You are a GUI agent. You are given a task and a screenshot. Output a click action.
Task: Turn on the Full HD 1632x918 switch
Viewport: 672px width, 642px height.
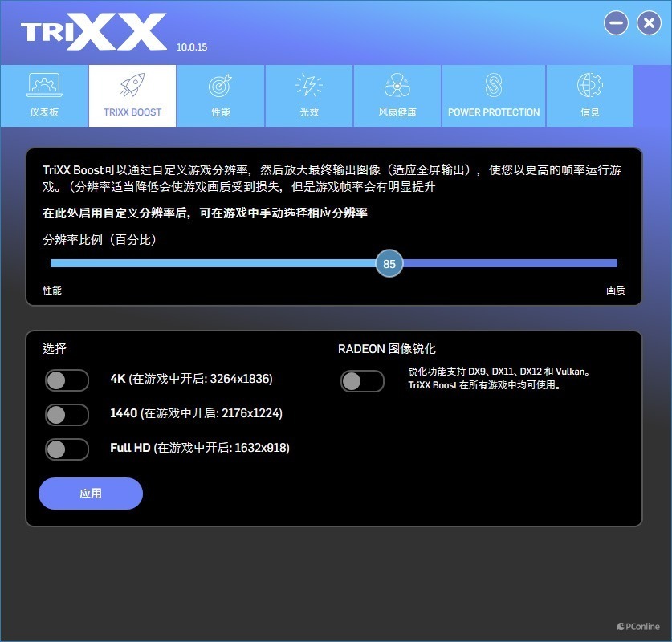coord(67,449)
